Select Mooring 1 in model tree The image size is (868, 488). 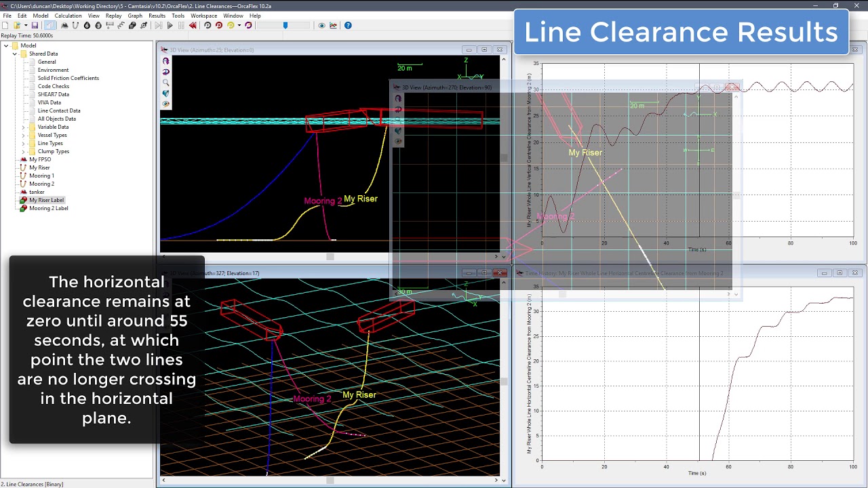point(41,176)
